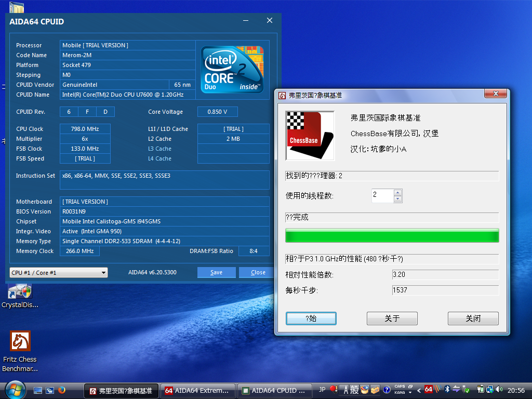
Task: Click Save in AIDA64 CPUID window
Action: 217,272
